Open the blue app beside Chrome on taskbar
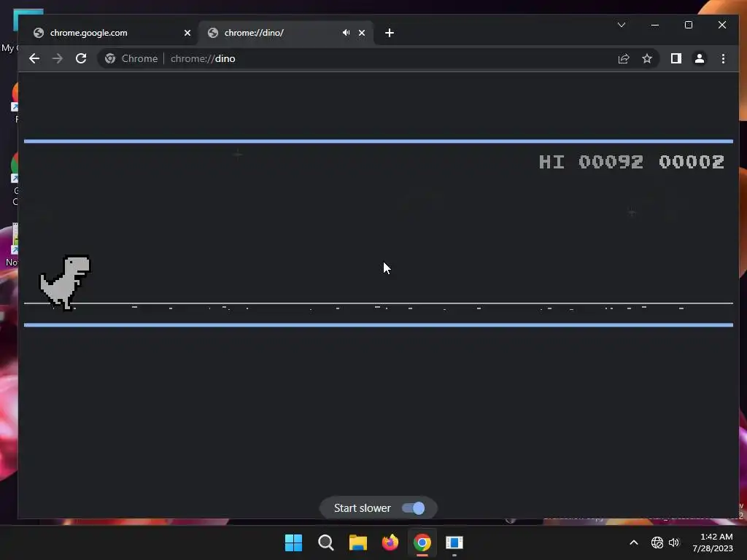This screenshot has width=747, height=560. pos(454,542)
